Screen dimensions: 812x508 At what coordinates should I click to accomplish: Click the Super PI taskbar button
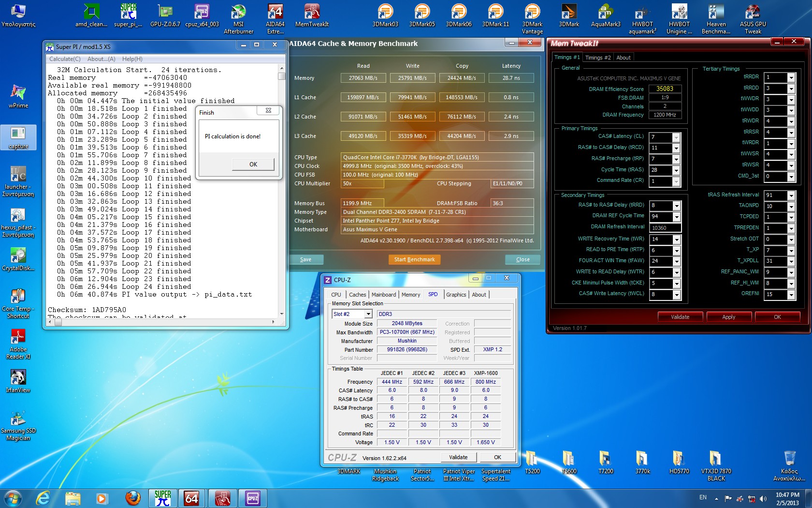(163, 498)
